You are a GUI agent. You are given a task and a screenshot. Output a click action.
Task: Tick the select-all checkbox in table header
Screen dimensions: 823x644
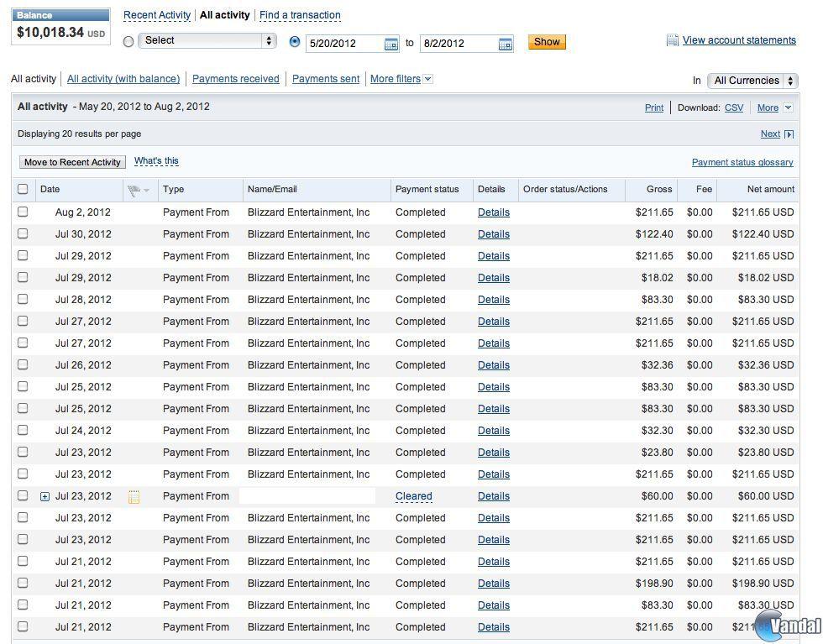click(x=23, y=189)
